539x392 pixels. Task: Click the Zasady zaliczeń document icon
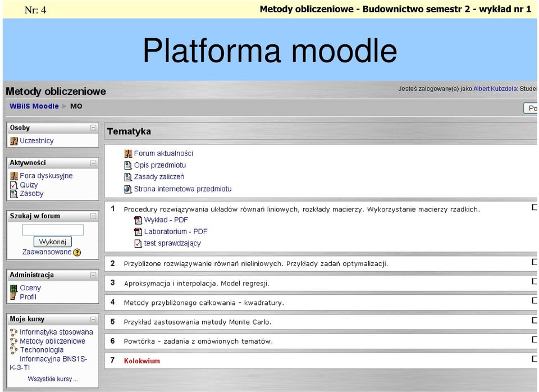pyautogui.click(x=128, y=177)
